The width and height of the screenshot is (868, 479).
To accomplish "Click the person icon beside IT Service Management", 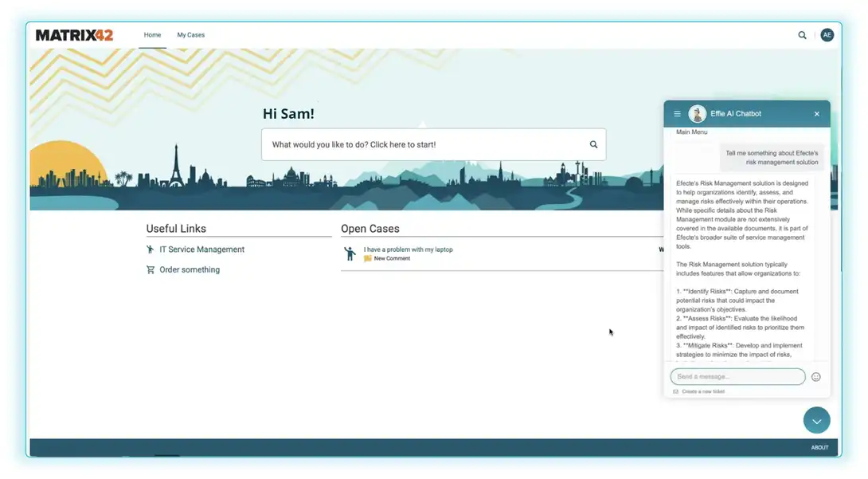I will [x=150, y=249].
